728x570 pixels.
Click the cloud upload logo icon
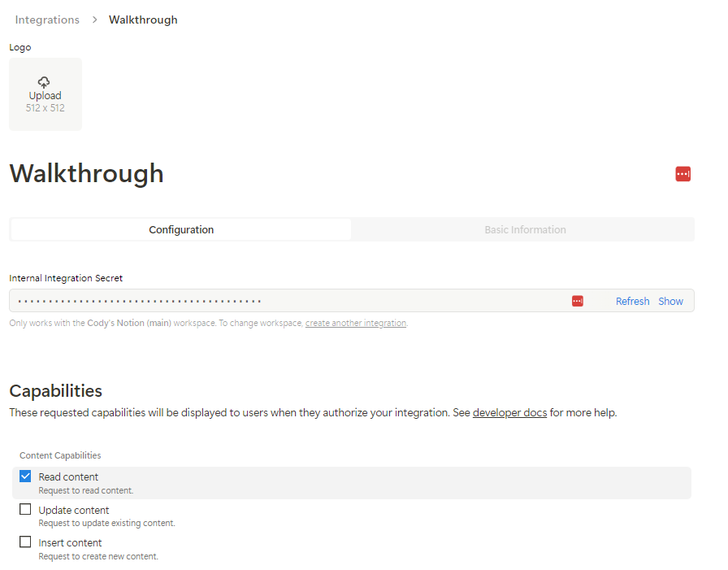[44, 82]
